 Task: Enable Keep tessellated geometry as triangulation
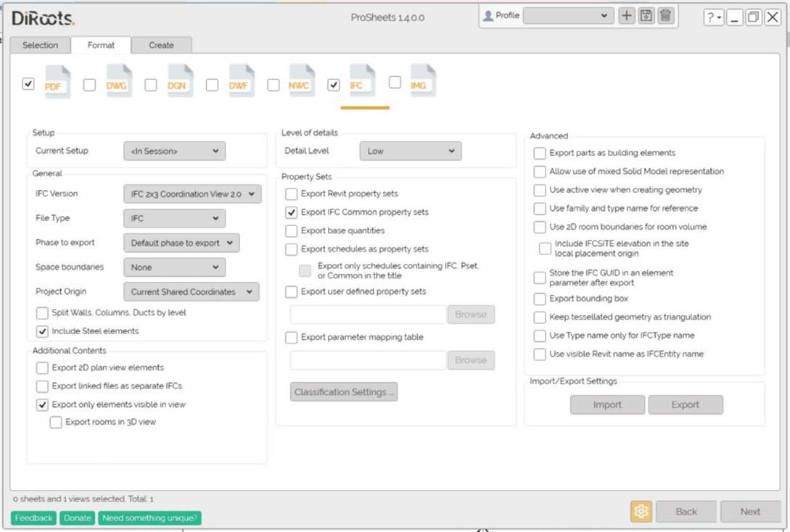(x=540, y=317)
